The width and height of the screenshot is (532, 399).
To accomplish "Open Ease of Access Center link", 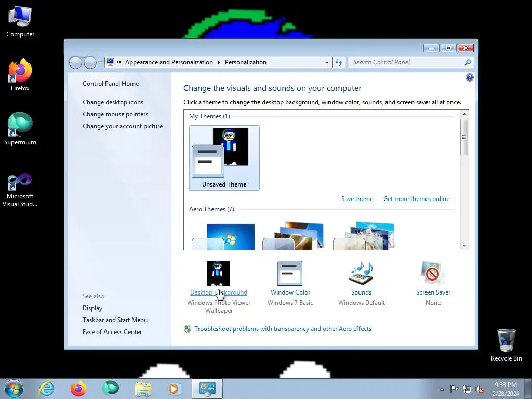I will pyautogui.click(x=112, y=332).
